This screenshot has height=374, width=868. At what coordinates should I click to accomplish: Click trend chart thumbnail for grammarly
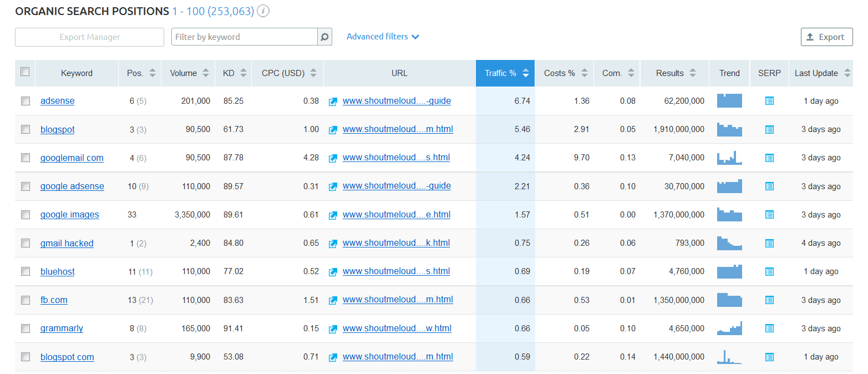[x=729, y=328]
